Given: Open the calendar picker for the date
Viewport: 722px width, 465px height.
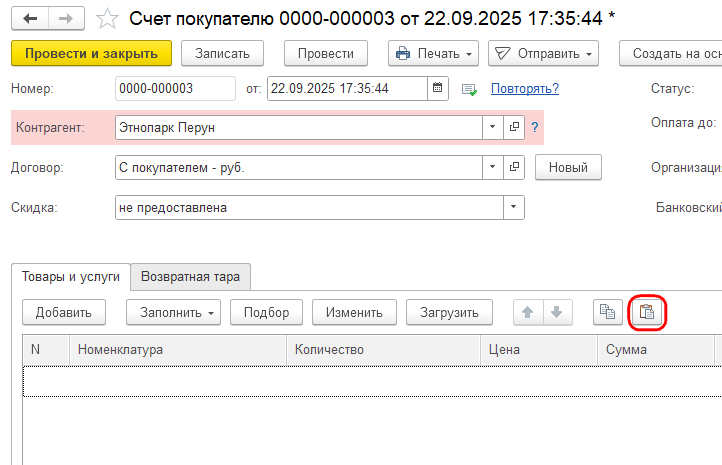Looking at the screenshot, I should tap(437, 88).
